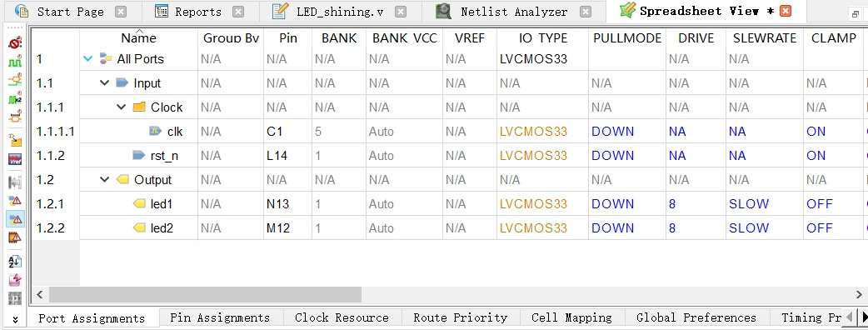Click the pink lightning bolt icon
This screenshot has width=868, height=330.
(x=15, y=280)
